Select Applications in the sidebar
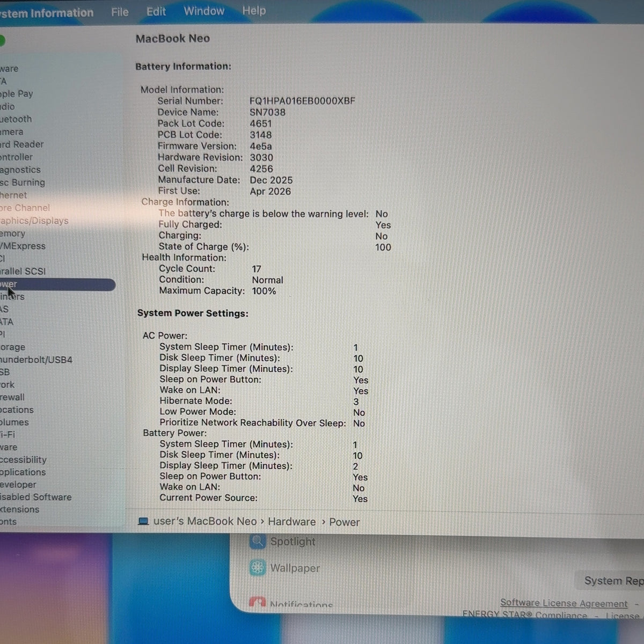 (23, 472)
